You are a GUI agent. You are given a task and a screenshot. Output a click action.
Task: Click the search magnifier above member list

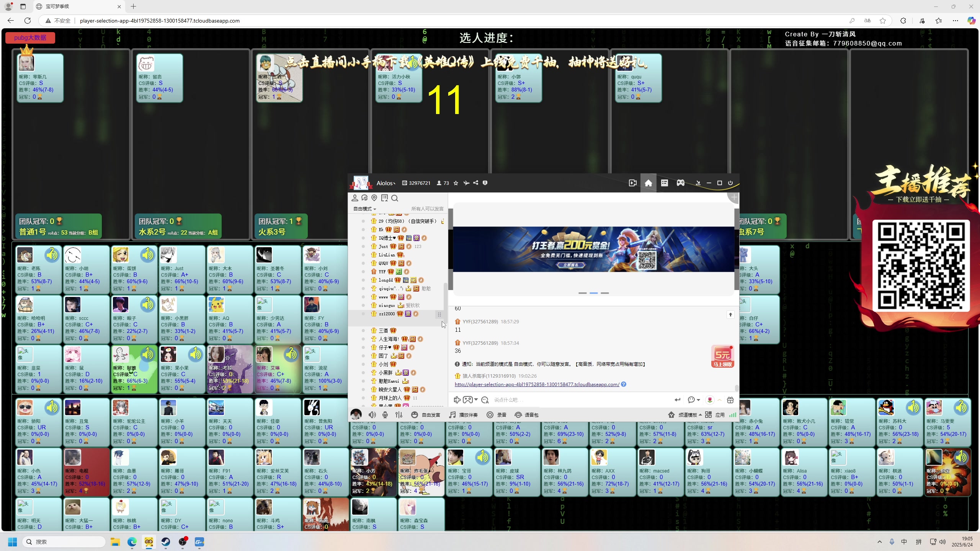coord(395,198)
